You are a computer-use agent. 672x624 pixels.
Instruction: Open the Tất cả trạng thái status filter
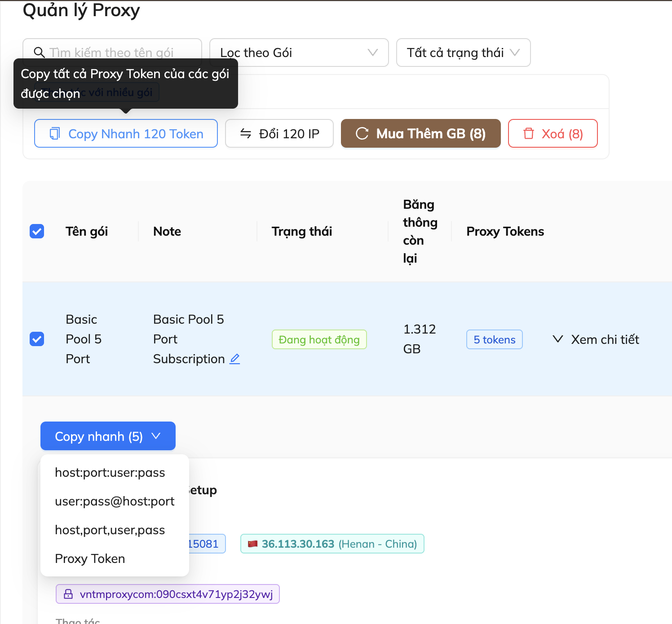click(463, 53)
